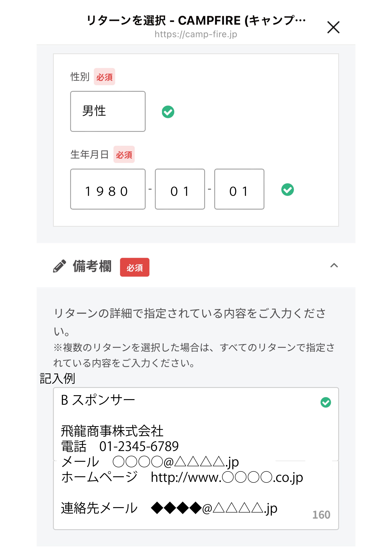This screenshot has width=392, height=555.
Task: Click the birth year field showing 1980
Action: click(108, 189)
